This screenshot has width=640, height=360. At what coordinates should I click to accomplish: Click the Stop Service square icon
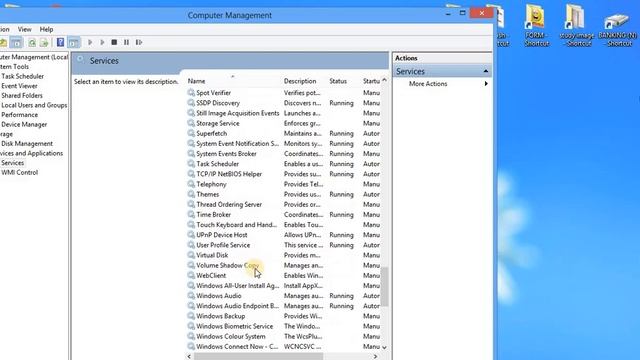(x=114, y=42)
